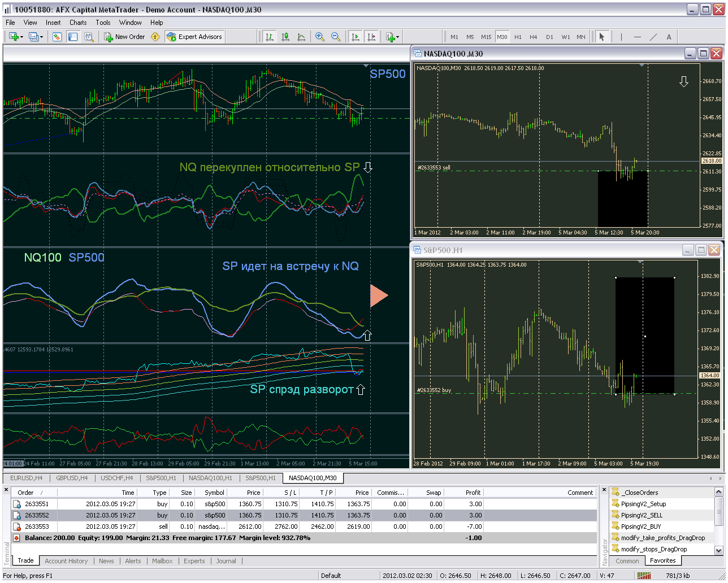The width and height of the screenshot is (728, 583).
Task: Select the H4 timeframe
Action: (x=534, y=37)
